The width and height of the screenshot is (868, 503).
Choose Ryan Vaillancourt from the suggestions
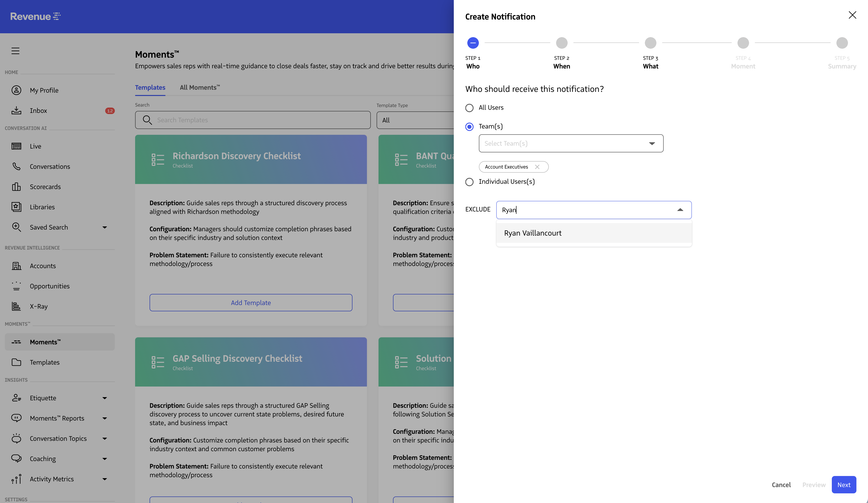click(x=594, y=233)
